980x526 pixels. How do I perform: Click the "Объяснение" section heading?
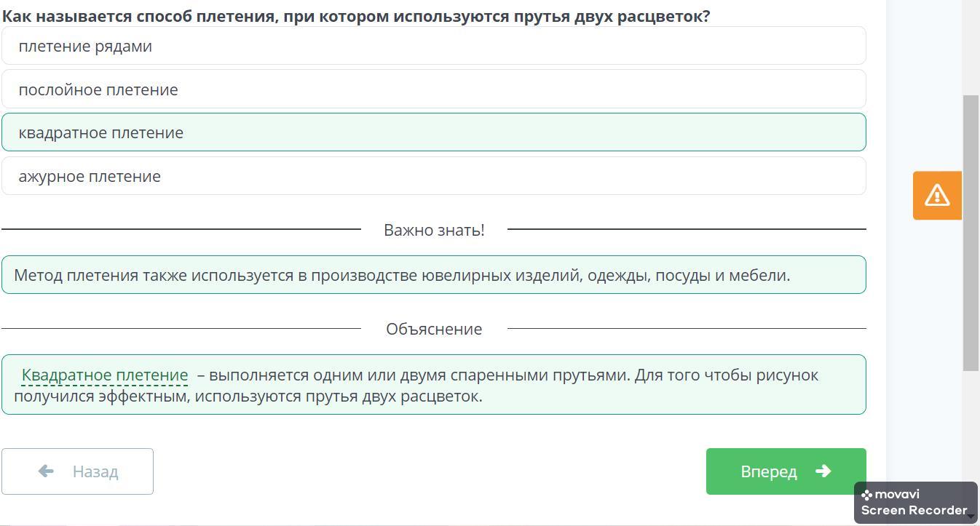[434, 329]
